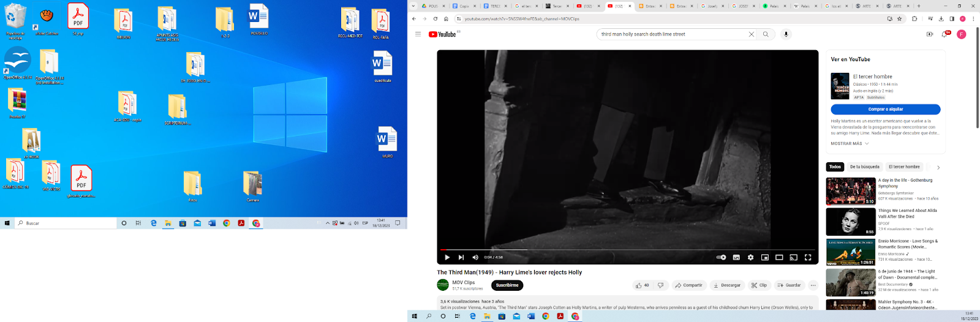This screenshot has height=322, width=980.
Task: Open Ennio Morricone Love Songs video
Action: pyautogui.click(x=851, y=252)
